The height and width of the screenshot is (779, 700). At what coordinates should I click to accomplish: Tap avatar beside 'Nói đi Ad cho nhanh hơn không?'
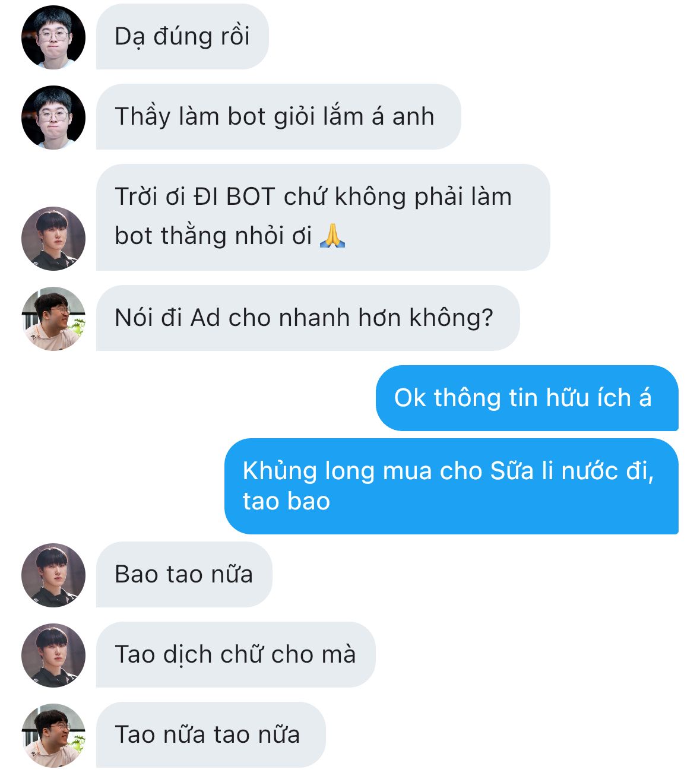53,319
